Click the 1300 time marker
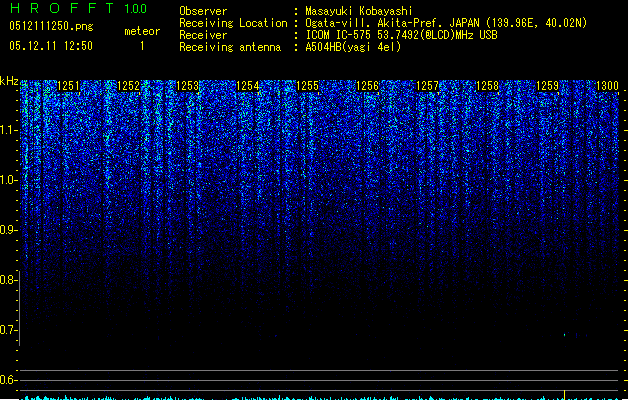 (607, 85)
